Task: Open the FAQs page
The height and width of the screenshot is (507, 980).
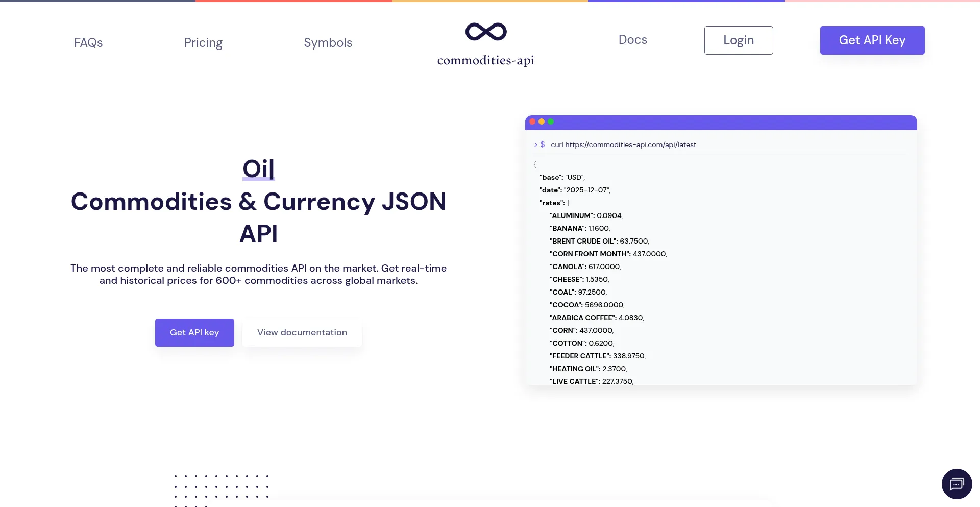Action: [88, 43]
